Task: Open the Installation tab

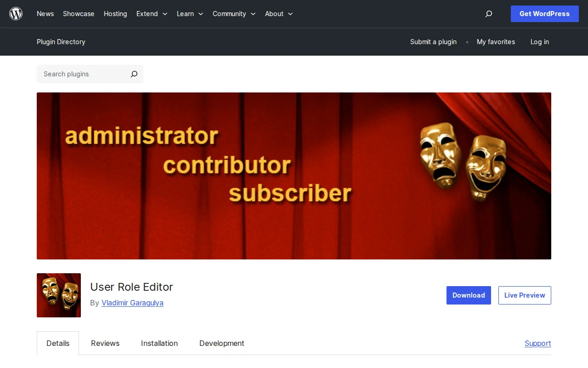Action: (x=159, y=343)
